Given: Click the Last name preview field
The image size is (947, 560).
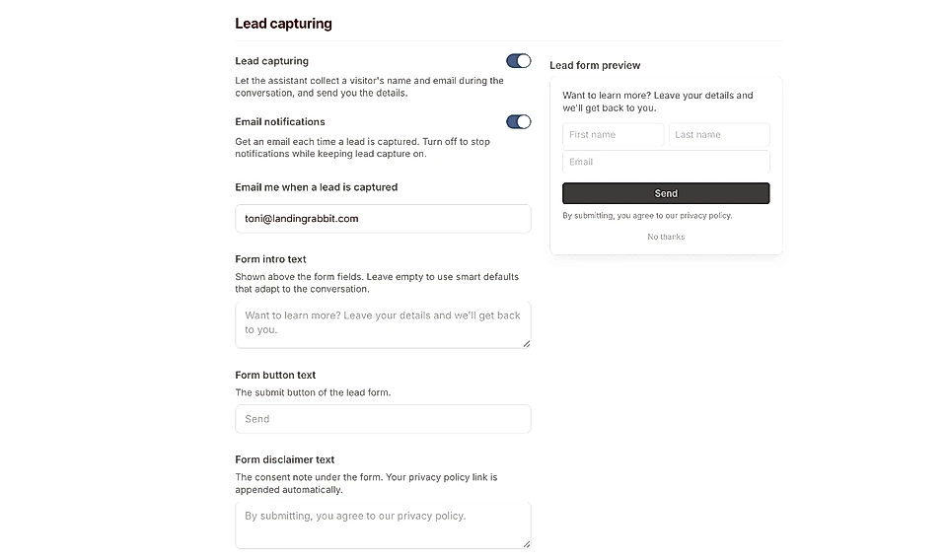Looking at the screenshot, I should [x=719, y=134].
